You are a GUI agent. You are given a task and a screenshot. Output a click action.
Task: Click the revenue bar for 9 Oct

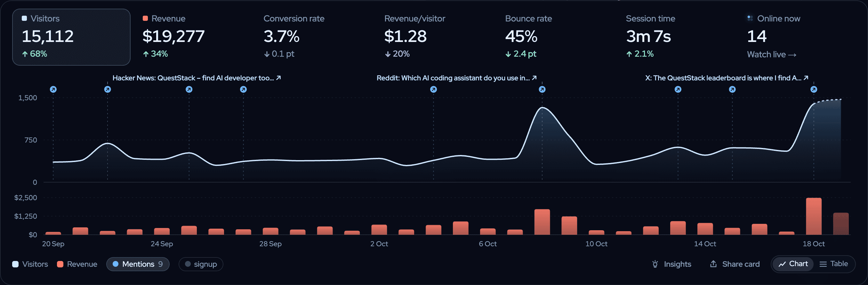click(569, 225)
